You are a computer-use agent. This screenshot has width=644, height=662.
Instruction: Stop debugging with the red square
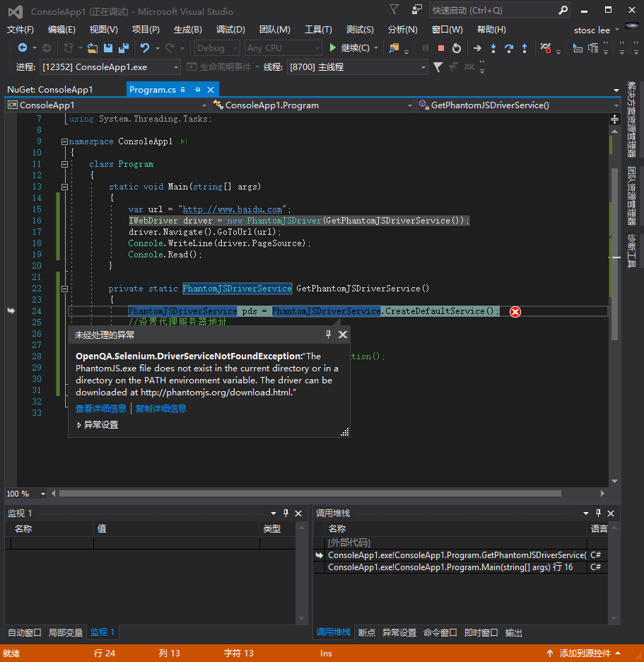(441, 48)
